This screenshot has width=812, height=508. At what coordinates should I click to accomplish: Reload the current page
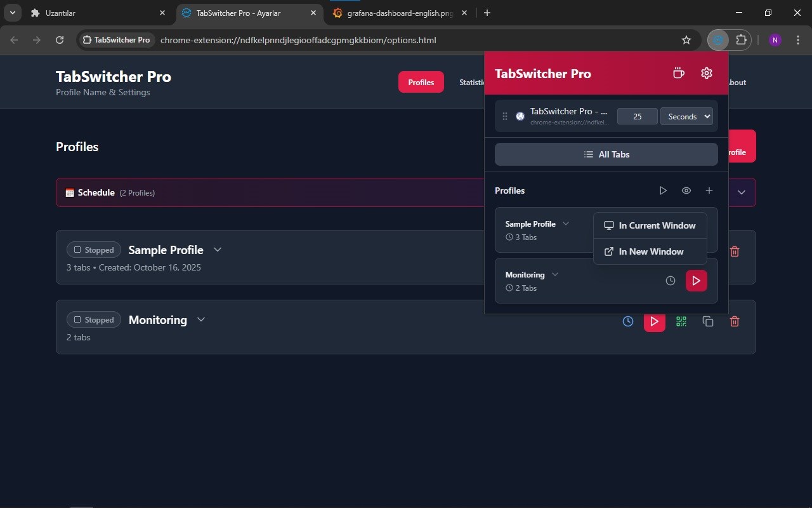pyautogui.click(x=60, y=40)
